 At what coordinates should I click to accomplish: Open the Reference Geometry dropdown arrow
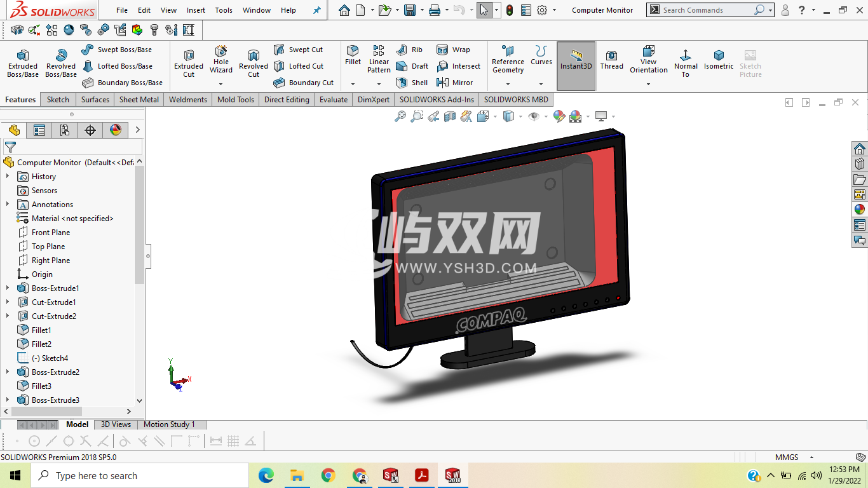508,84
